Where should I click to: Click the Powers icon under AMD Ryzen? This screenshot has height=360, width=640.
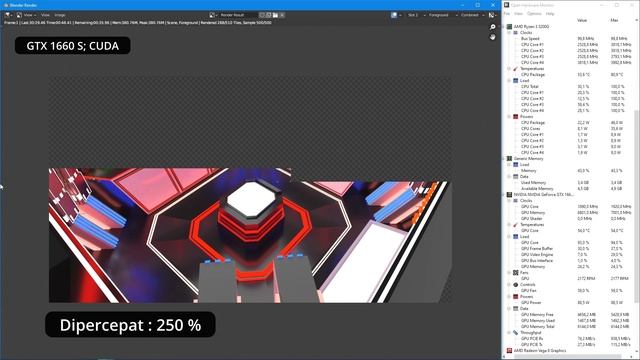(516, 117)
